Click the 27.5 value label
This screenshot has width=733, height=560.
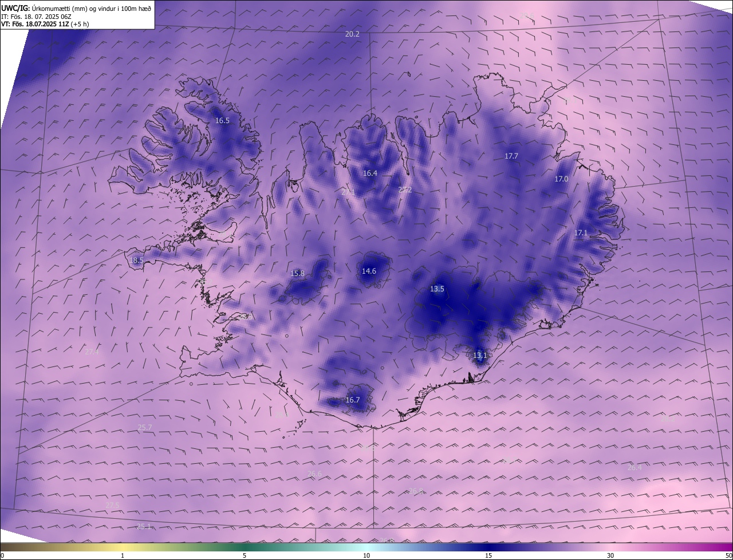(112, 505)
